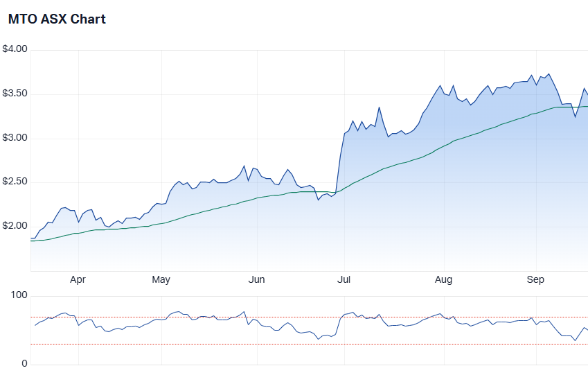Click the Apr month label
Screen dimensions: 588x375
[x=78, y=279]
